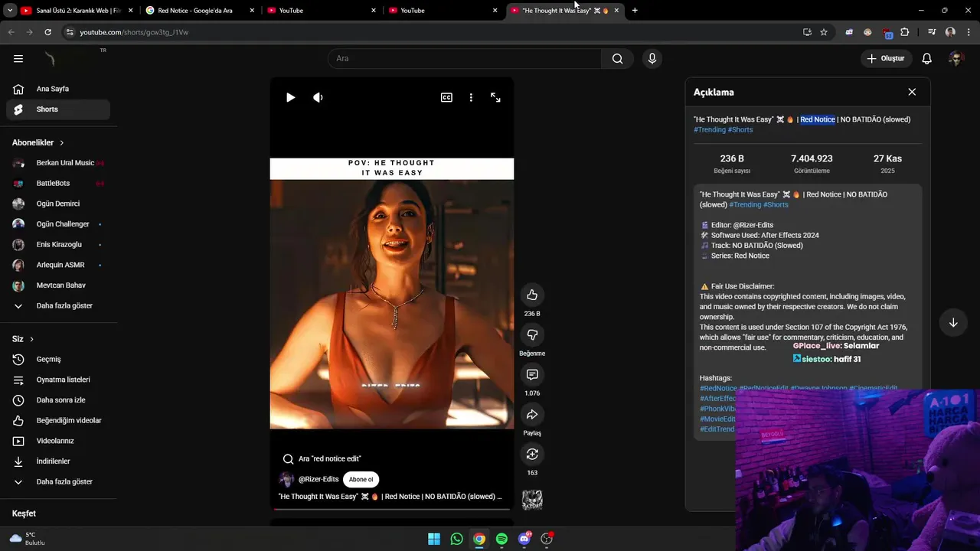Open Shorts in the sidebar
This screenshot has height=551, width=980.
point(58,109)
